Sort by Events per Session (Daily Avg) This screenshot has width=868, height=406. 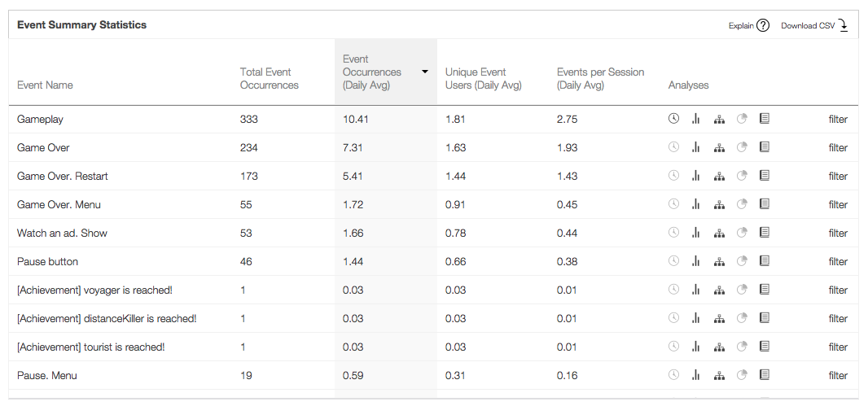(600, 78)
